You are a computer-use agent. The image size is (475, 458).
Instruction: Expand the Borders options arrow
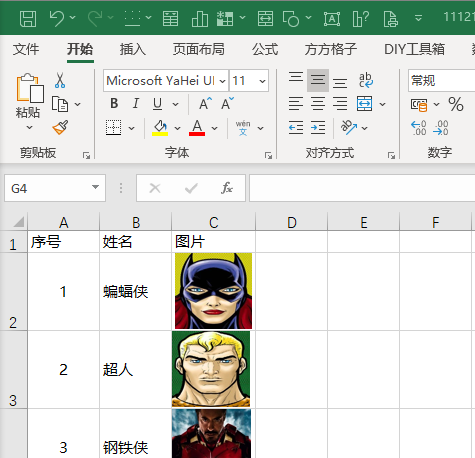(x=132, y=128)
